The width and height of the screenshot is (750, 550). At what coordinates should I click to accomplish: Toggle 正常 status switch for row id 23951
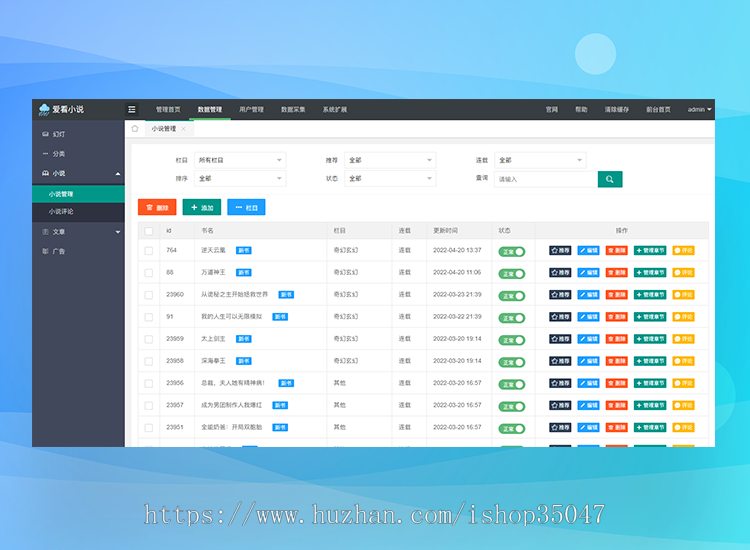[511, 429]
